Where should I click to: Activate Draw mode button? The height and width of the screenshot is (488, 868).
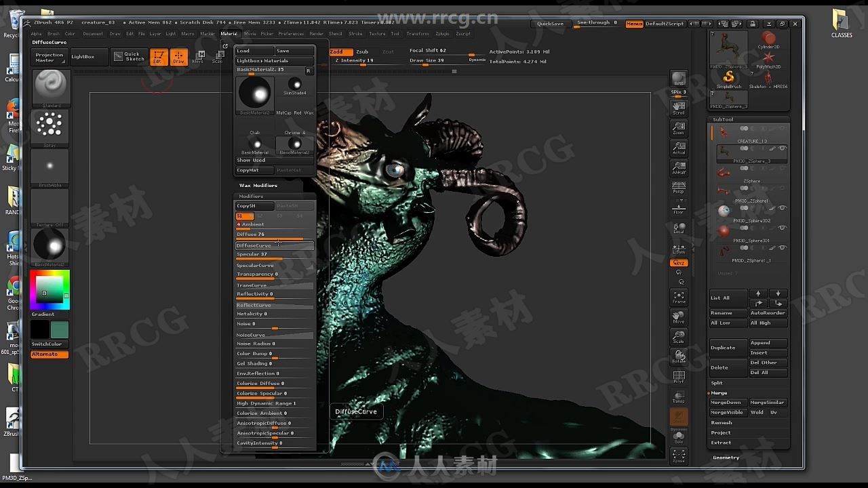178,57
